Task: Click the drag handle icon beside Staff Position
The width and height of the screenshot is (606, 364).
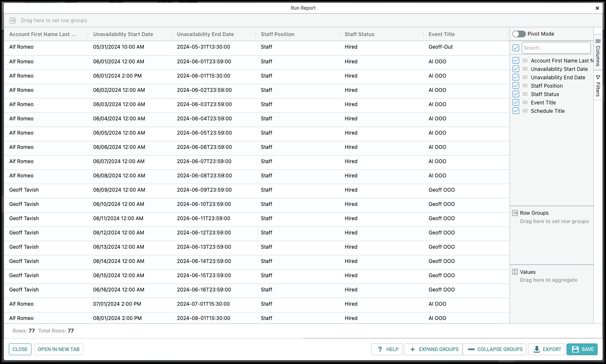Action: (525, 86)
